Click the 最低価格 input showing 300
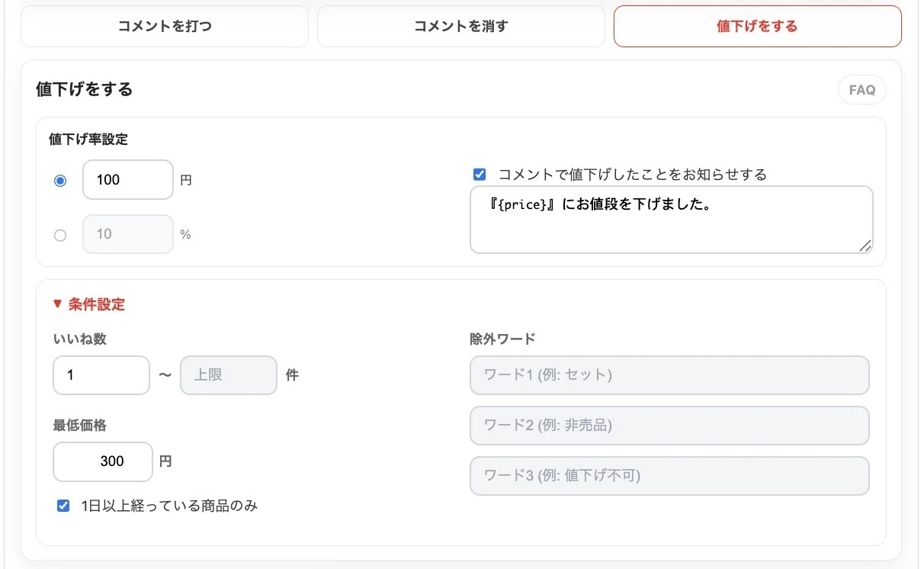 coord(103,461)
